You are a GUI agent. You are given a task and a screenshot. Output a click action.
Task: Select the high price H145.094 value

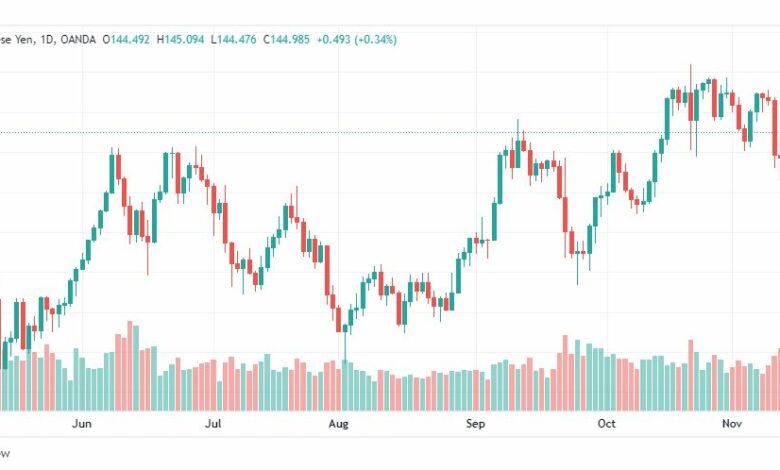pyautogui.click(x=180, y=39)
